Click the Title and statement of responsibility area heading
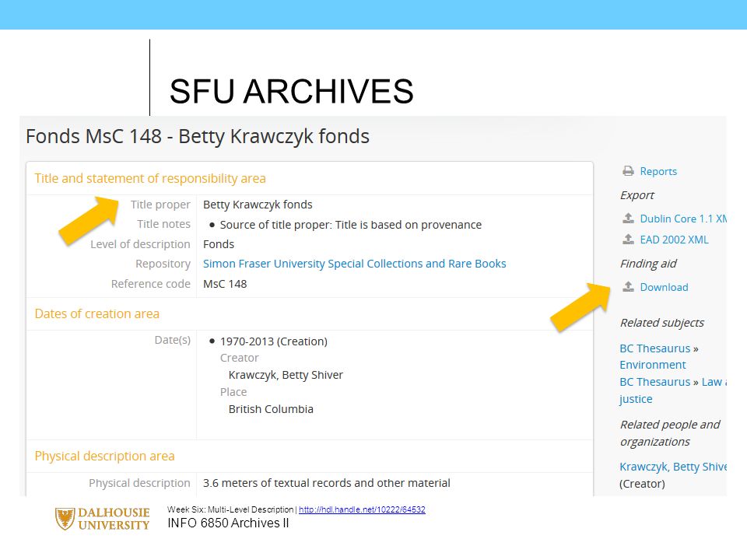The width and height of the screenshot is (747, 560). 150,179
